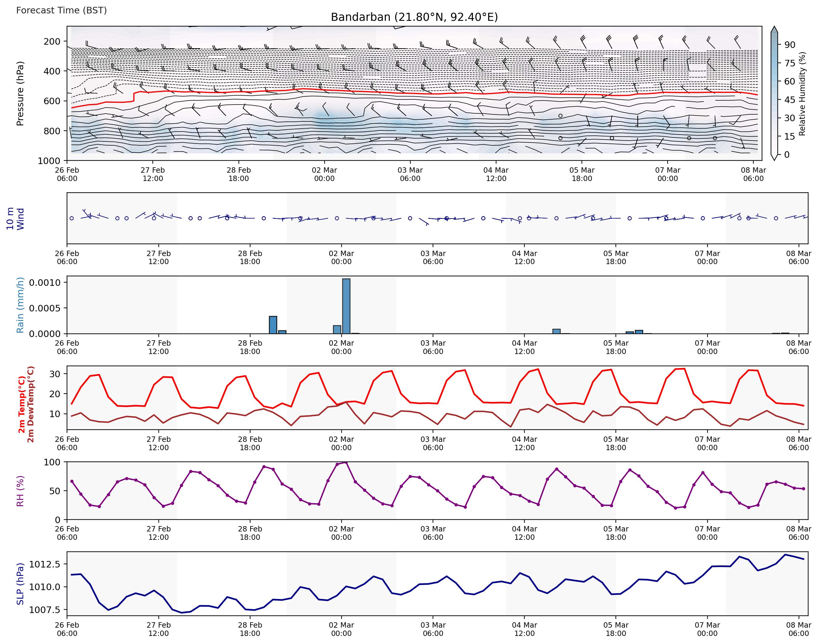Click the Forecast Time (BST) label

click(61, 10)
